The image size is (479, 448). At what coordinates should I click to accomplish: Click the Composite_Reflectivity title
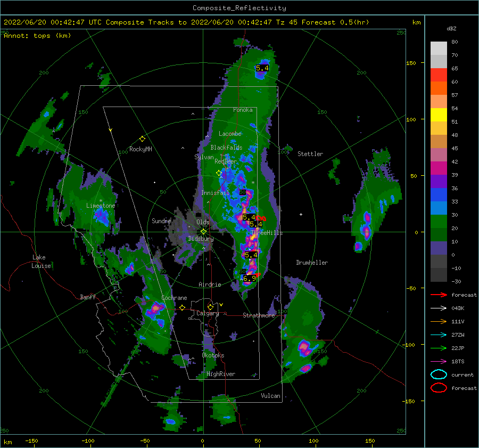pyautogui.click(x=240, y=8)
